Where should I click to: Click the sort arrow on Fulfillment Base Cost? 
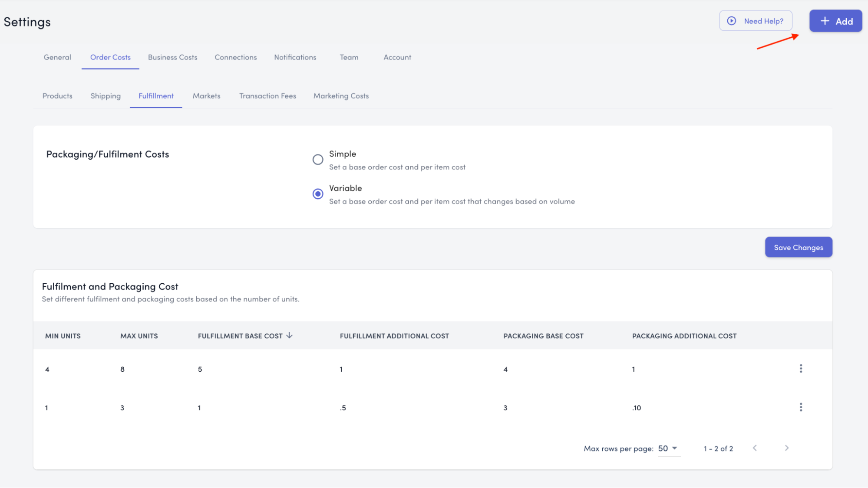coord(290,335)
